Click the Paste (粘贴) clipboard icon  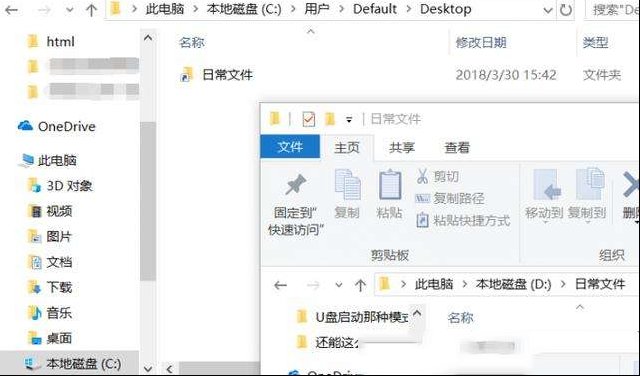pos(390,185)
